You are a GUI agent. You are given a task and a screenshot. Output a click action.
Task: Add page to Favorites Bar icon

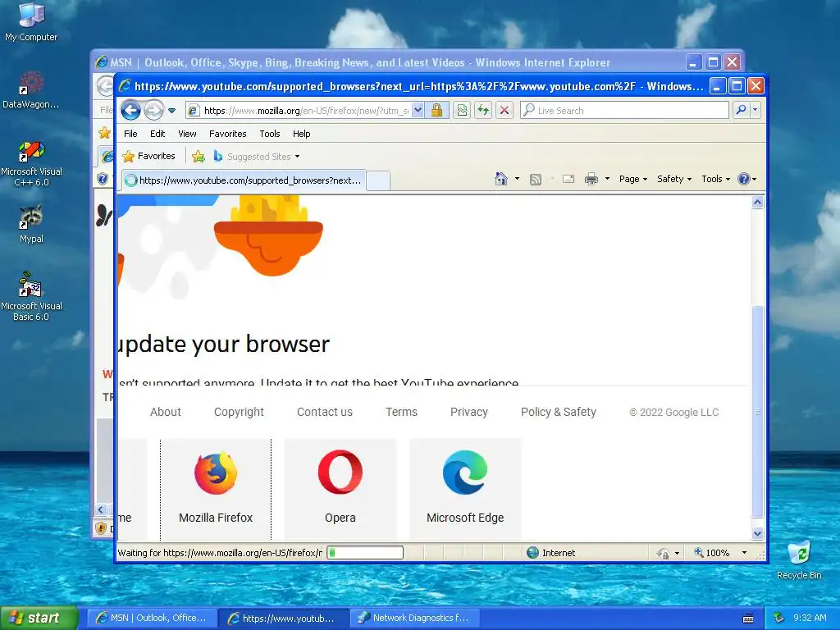(x=199, y=157)
